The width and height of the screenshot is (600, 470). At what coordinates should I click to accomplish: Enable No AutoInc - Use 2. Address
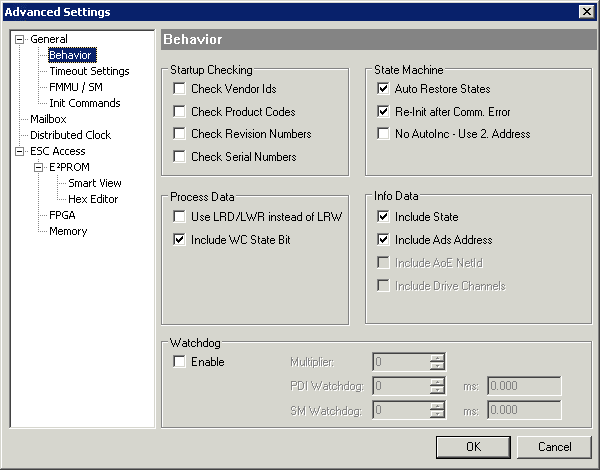click(383, 134)
